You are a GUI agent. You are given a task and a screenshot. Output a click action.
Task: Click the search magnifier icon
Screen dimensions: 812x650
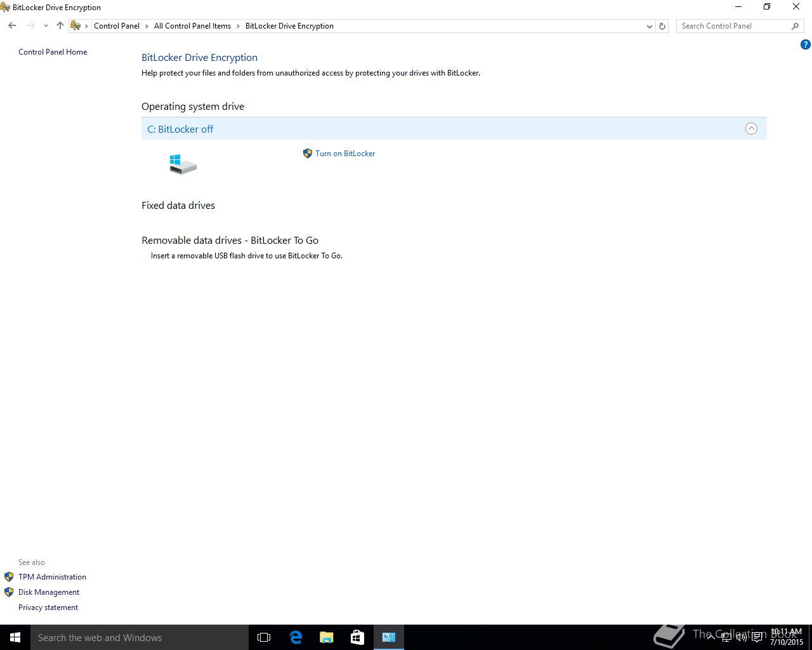tap(795, 26)
